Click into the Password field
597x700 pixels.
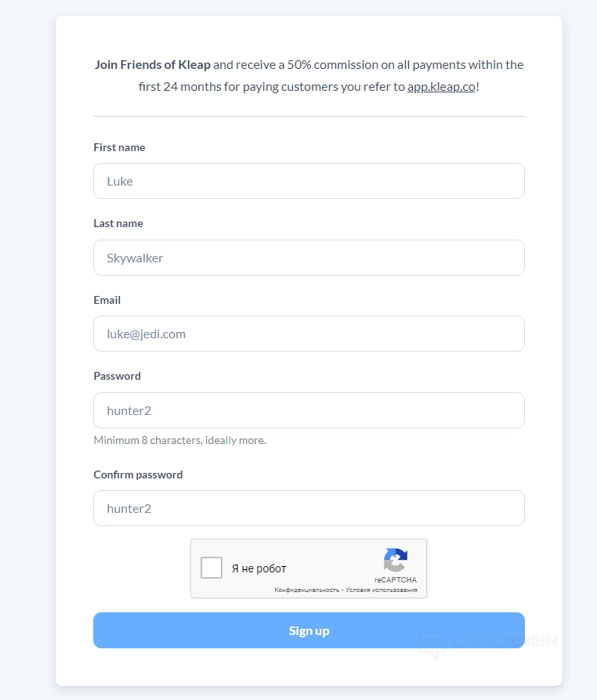[309, 410]
